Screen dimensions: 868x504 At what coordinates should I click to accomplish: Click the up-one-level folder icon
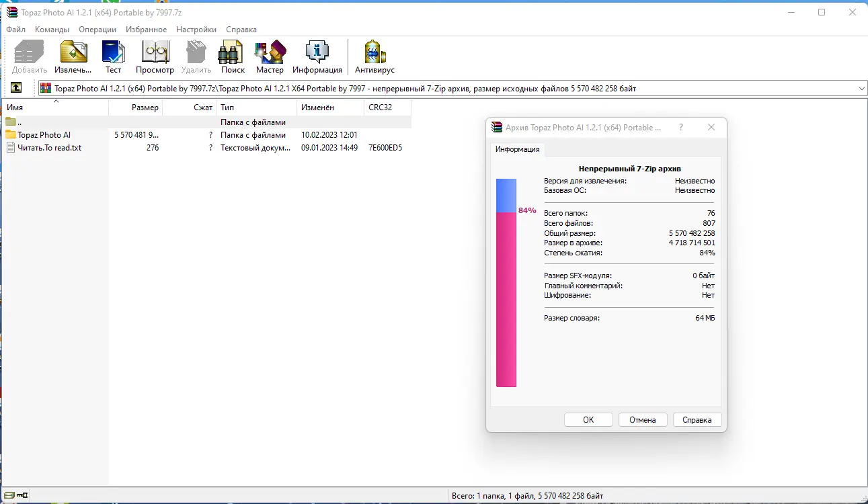tap(17, 87)
